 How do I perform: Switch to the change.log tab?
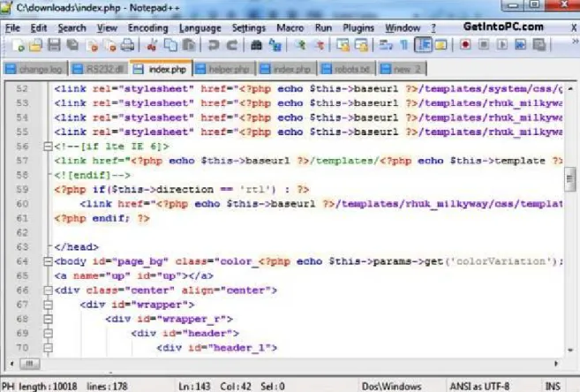34,69
